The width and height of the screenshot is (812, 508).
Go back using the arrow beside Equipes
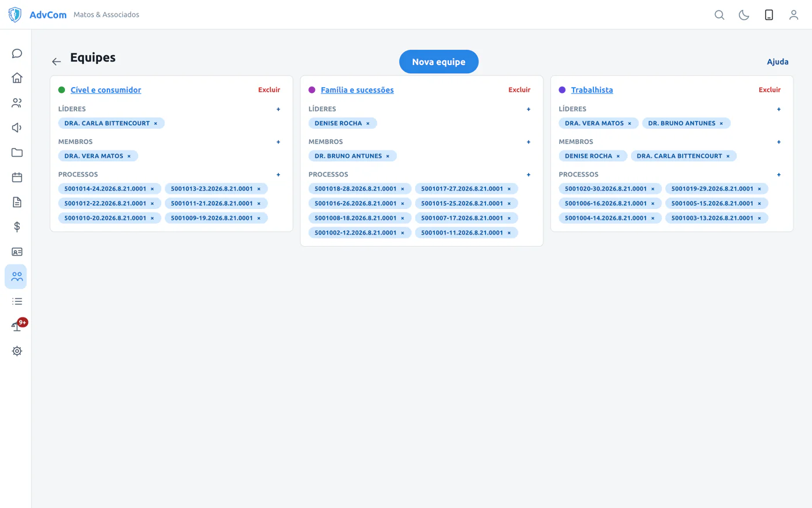[56, 62]
